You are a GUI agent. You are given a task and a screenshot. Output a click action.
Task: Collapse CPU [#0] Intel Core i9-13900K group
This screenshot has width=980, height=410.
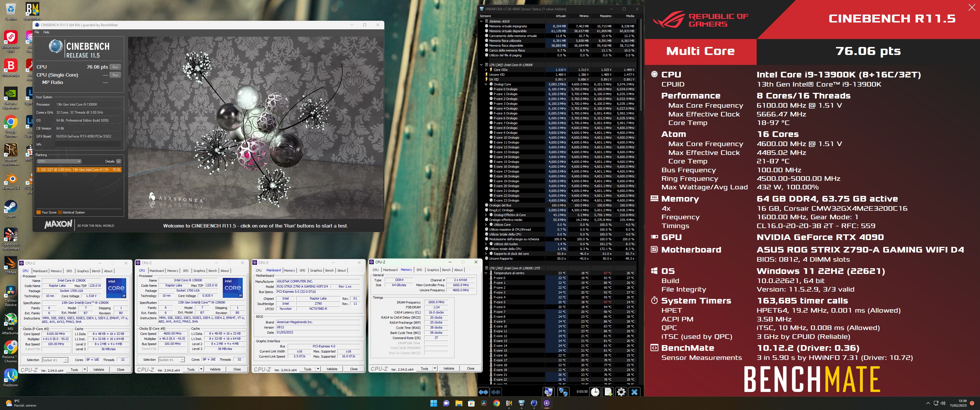(481, 65)
